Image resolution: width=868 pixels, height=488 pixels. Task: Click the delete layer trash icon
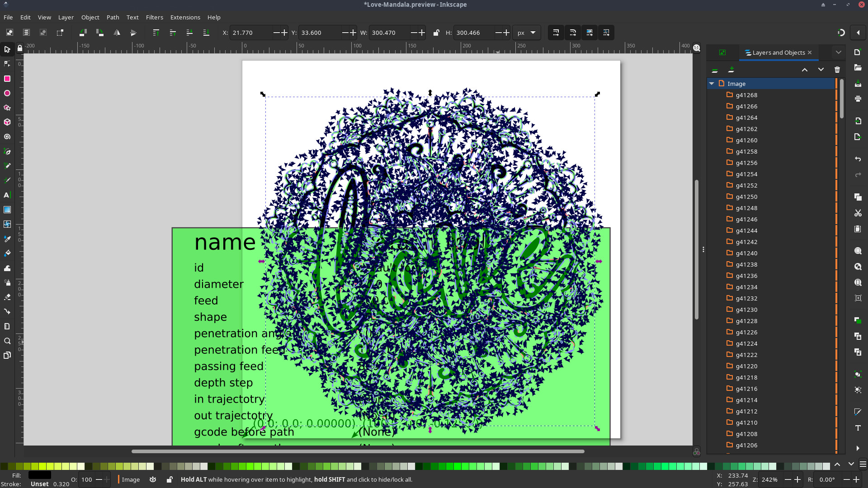(837, 70)
